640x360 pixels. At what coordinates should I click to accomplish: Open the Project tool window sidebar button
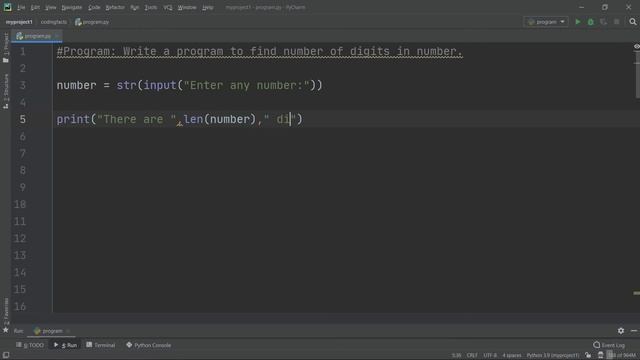point(6,48)
